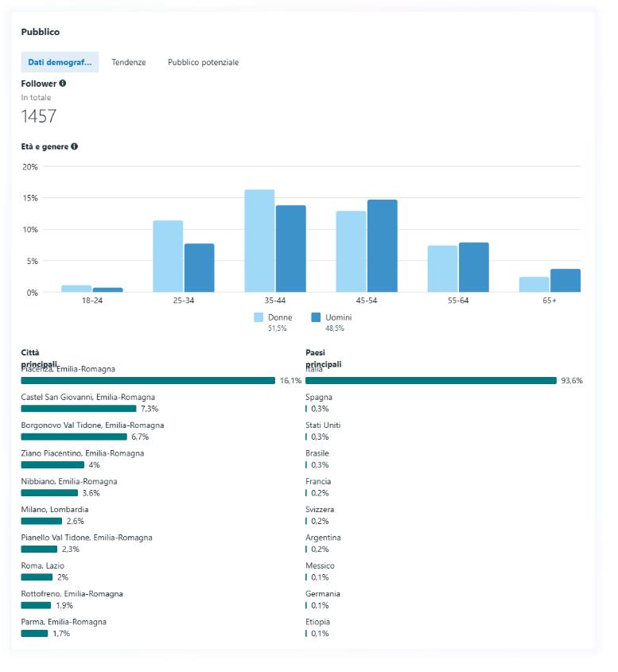This screenshot has height=672, width=618.
Task: Click the Italia country bar
Action: pos(431,381)
